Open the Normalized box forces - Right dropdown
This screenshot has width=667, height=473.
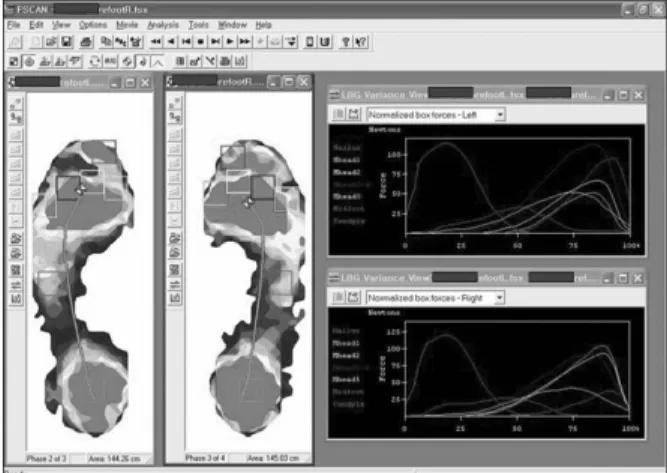[499, 298]
